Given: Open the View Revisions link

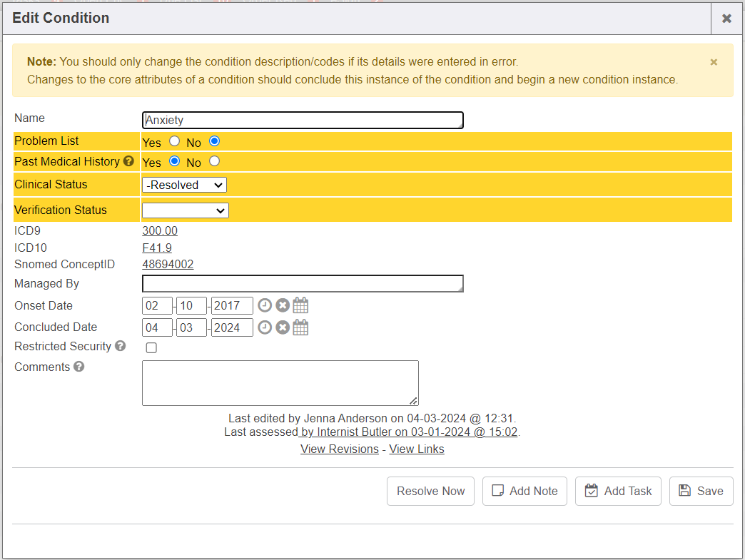Looking at the screenshot, I should tap(340, 449).
